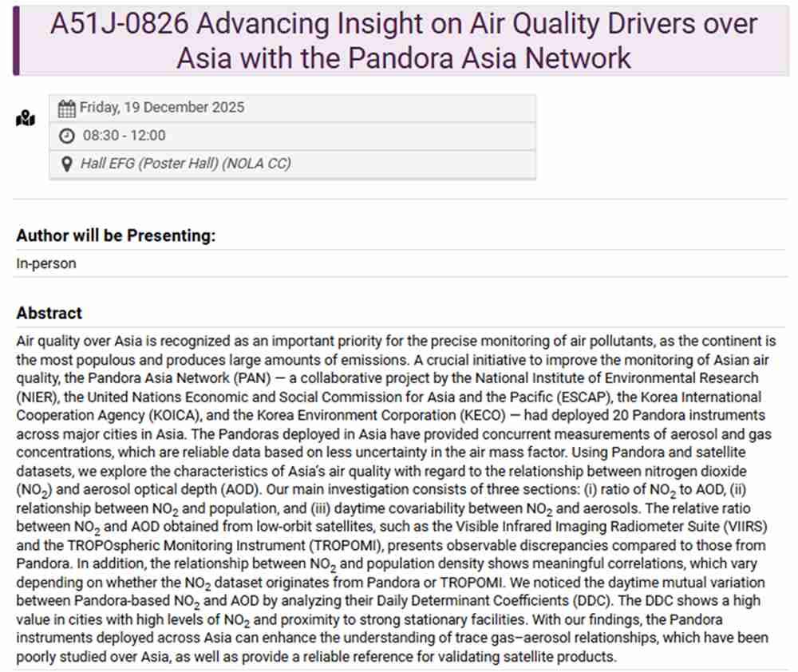Click the calendar icon beside Friday date

coord(67,109)
